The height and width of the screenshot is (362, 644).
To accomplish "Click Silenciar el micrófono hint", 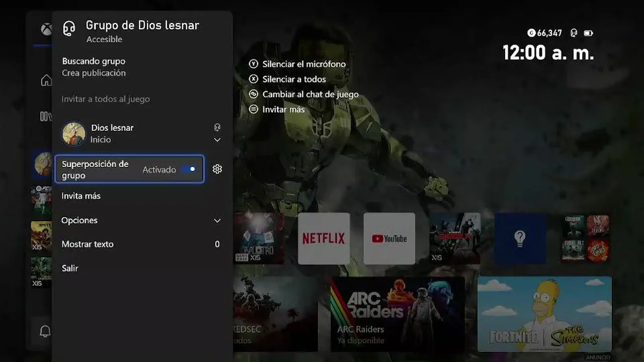I will coord(304,64).
